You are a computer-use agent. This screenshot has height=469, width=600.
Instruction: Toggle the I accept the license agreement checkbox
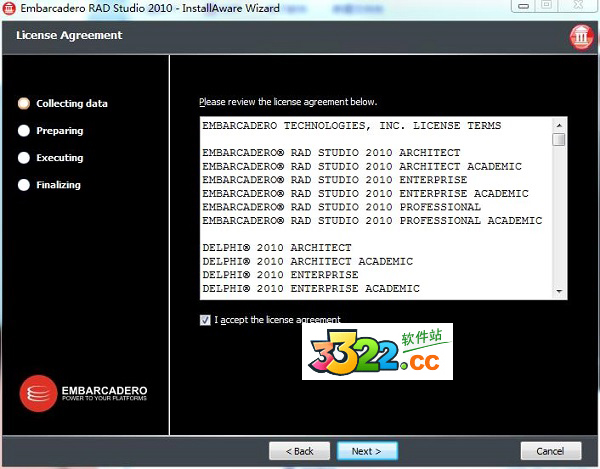tap(205, 320)
